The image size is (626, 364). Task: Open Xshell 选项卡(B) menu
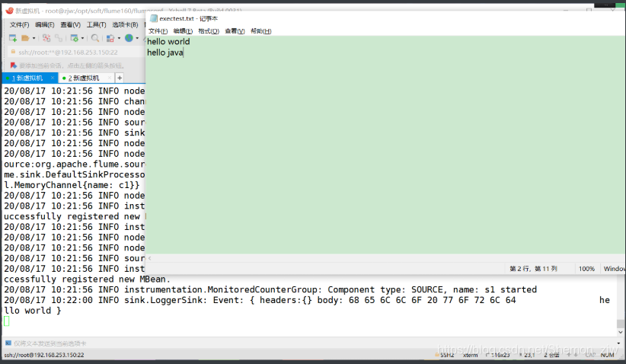point(125,24)
